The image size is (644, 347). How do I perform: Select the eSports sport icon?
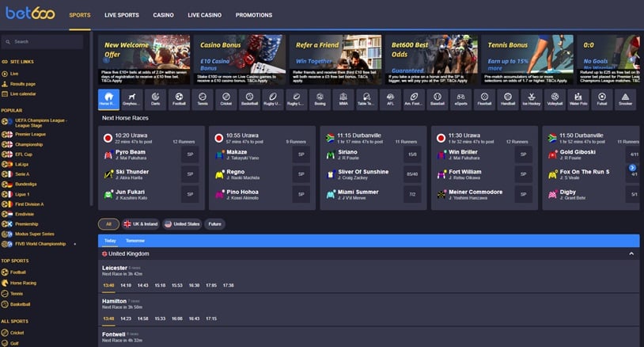(460, 99)
